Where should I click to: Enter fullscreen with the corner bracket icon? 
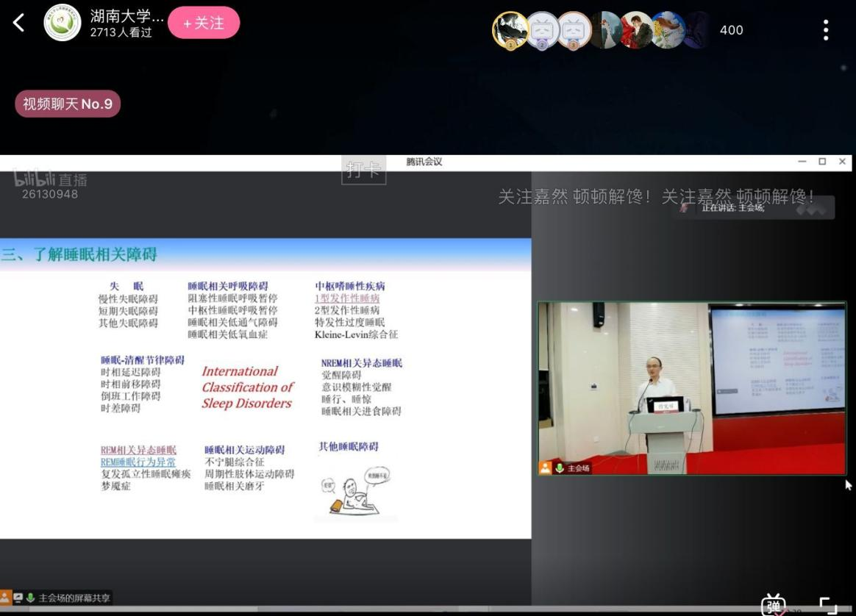click(828, 604)
